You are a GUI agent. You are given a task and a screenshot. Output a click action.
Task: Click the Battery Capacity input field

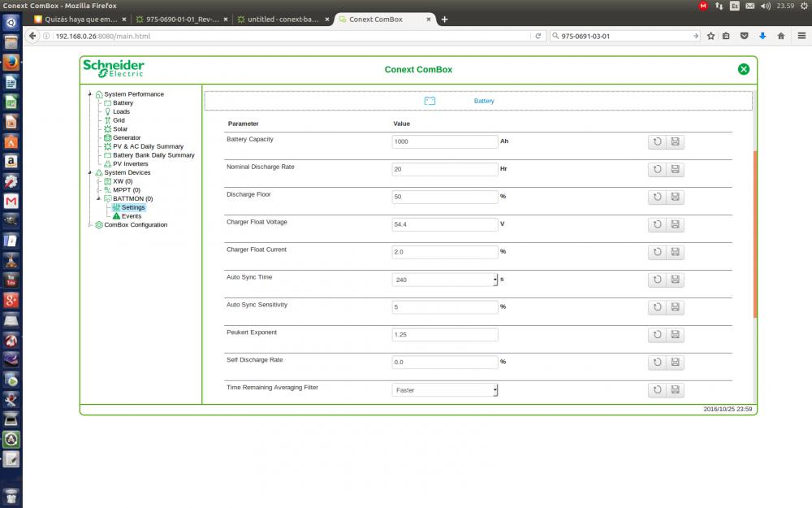click(x=445, y=141)
